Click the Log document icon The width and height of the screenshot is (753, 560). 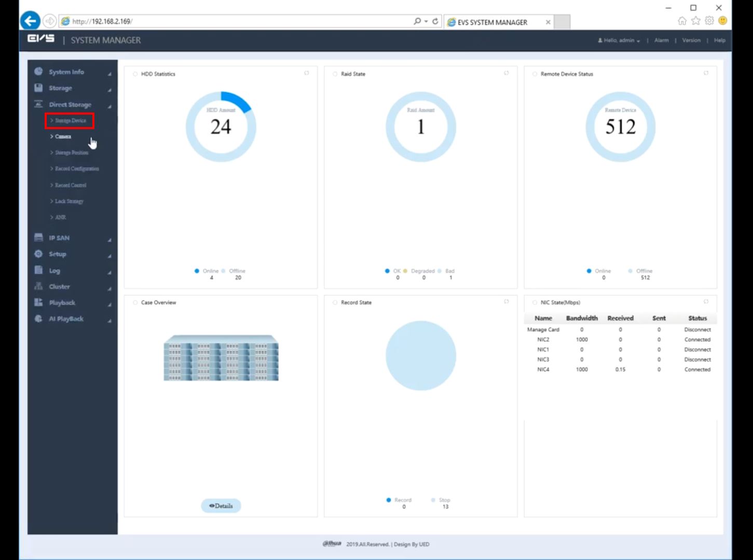point(38,270)
